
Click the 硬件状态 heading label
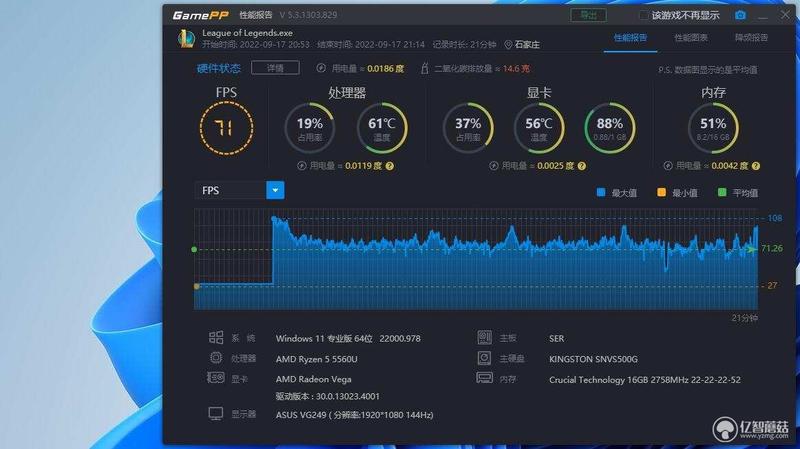click(x=218, y=68)
